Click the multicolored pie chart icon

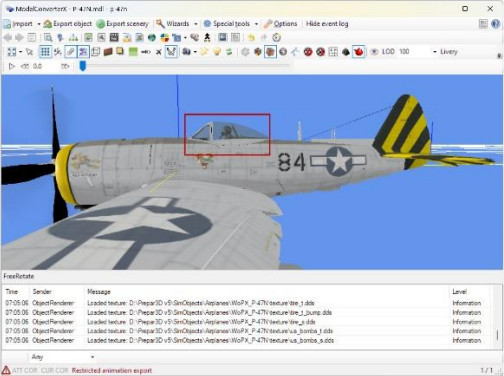(x=165, y=38)
